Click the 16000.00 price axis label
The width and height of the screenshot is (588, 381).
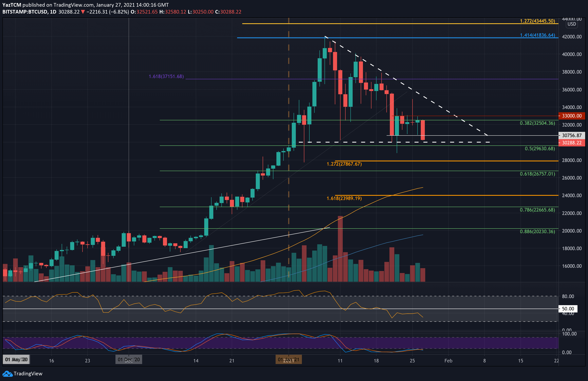tap(572, 266)
